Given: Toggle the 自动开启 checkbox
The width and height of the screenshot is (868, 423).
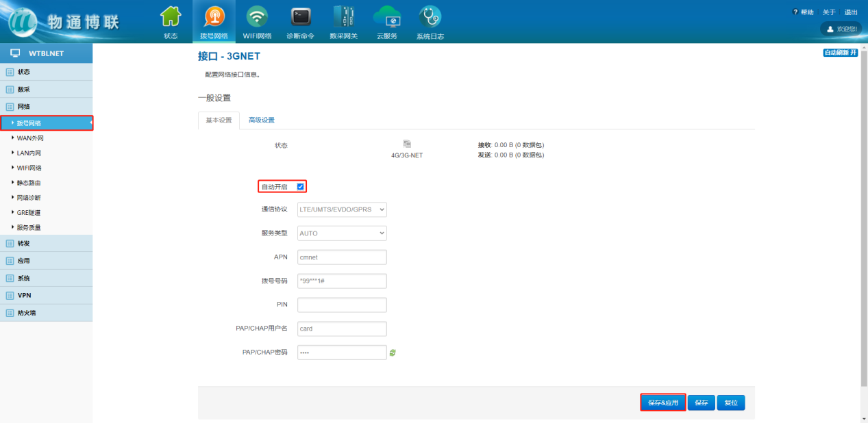Looking at the screenshot, I should coord(300,187).
